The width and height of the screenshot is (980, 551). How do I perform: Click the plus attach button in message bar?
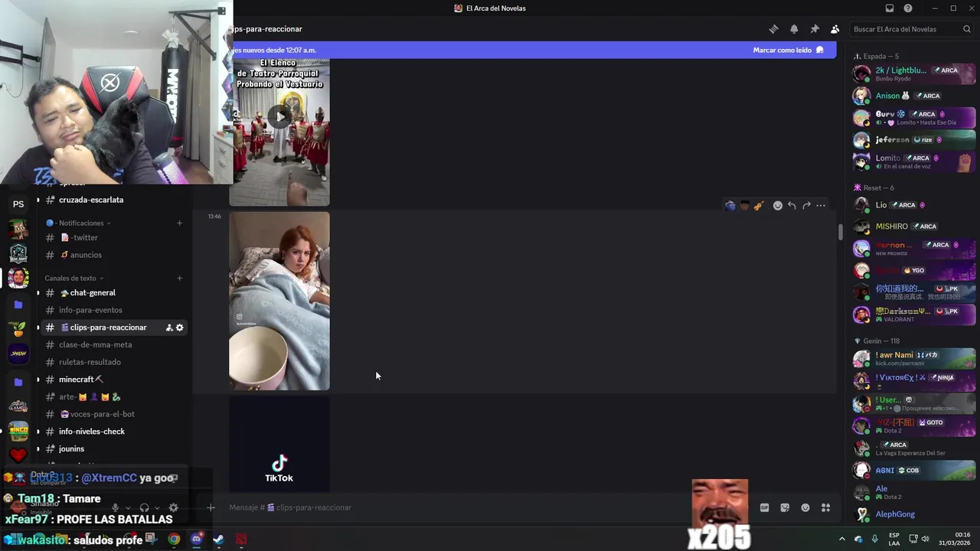coord(211,507)
